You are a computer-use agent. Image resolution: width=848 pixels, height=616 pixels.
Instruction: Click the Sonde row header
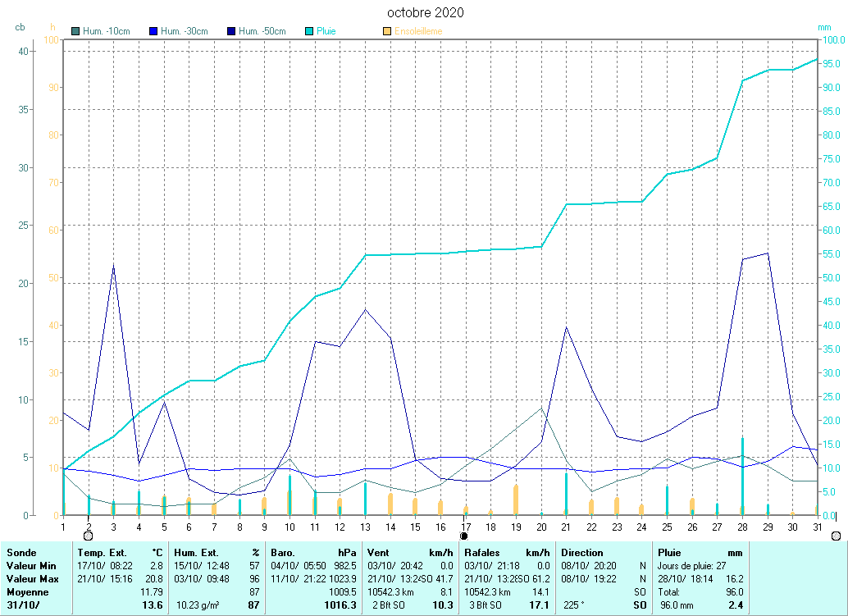[21, 553]
